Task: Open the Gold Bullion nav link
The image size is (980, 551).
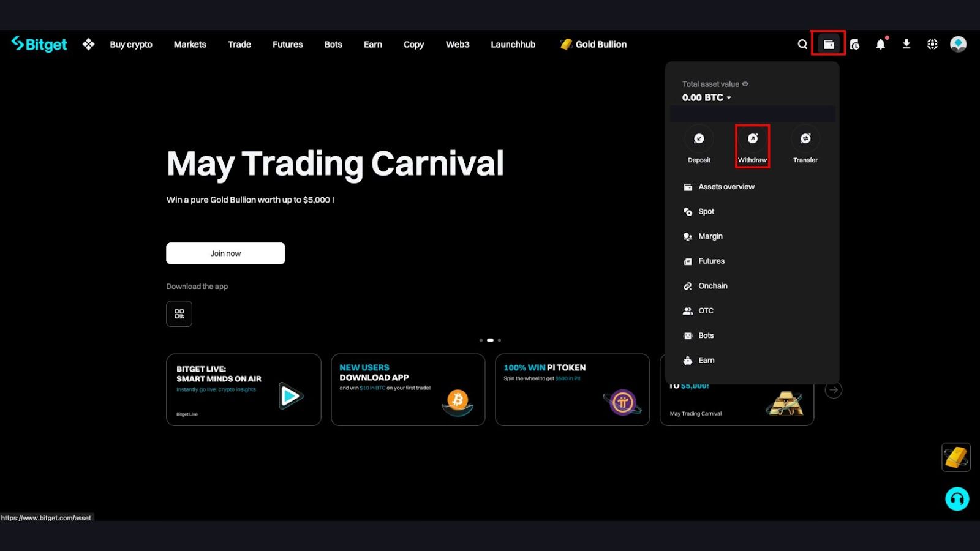Action: pyautogui.click(x=594, y=44)
